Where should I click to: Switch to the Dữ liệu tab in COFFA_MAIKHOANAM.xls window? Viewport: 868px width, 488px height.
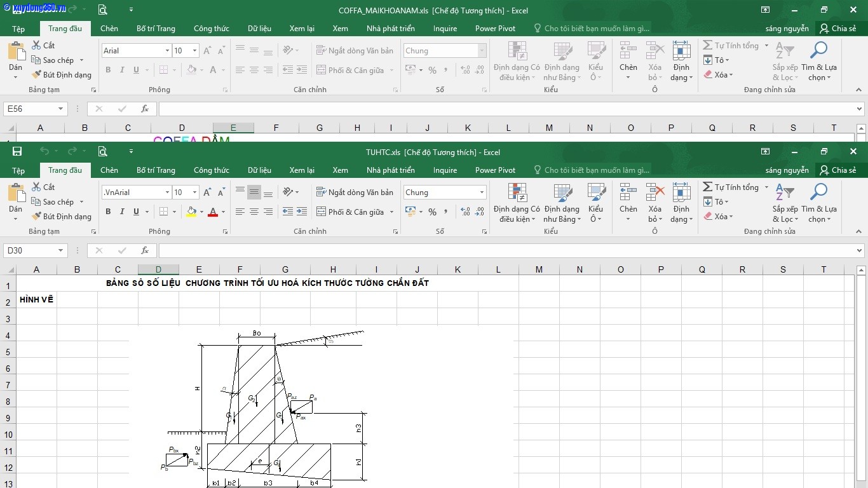[259, 29]
